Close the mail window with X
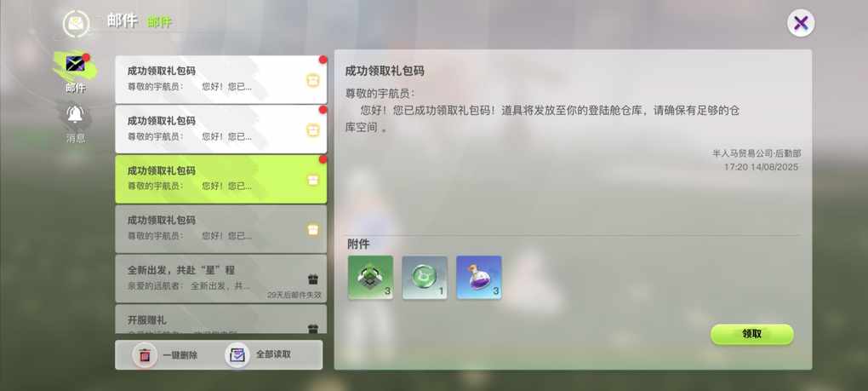This screenshot has width=868, height=391. coord(801,23)
